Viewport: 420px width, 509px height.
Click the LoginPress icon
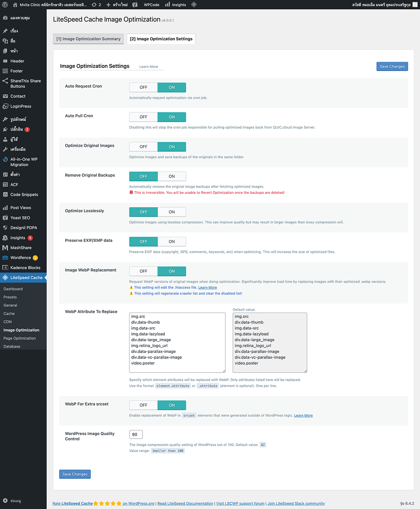click(x=5, y=106)
